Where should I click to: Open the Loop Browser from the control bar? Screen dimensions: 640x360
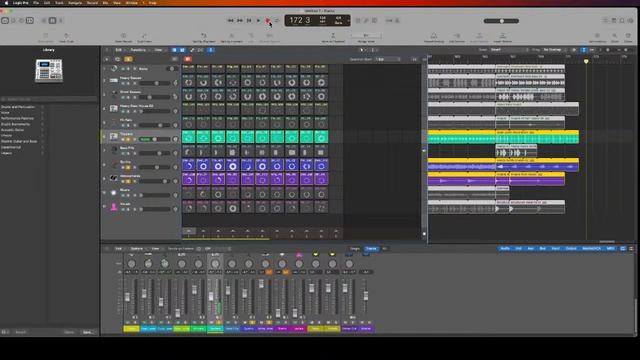[x=622, y=20]
